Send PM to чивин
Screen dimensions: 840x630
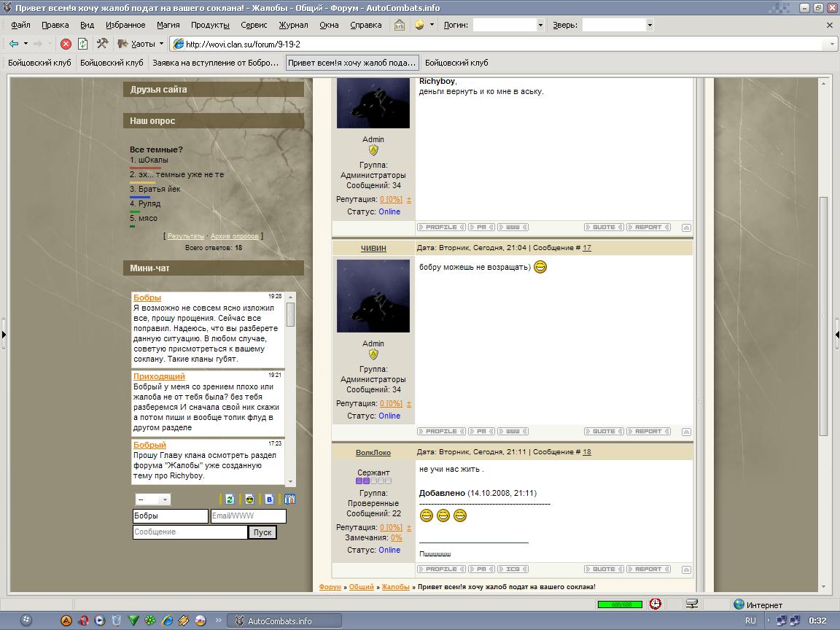pyautogui.click(x=481, y=431)
